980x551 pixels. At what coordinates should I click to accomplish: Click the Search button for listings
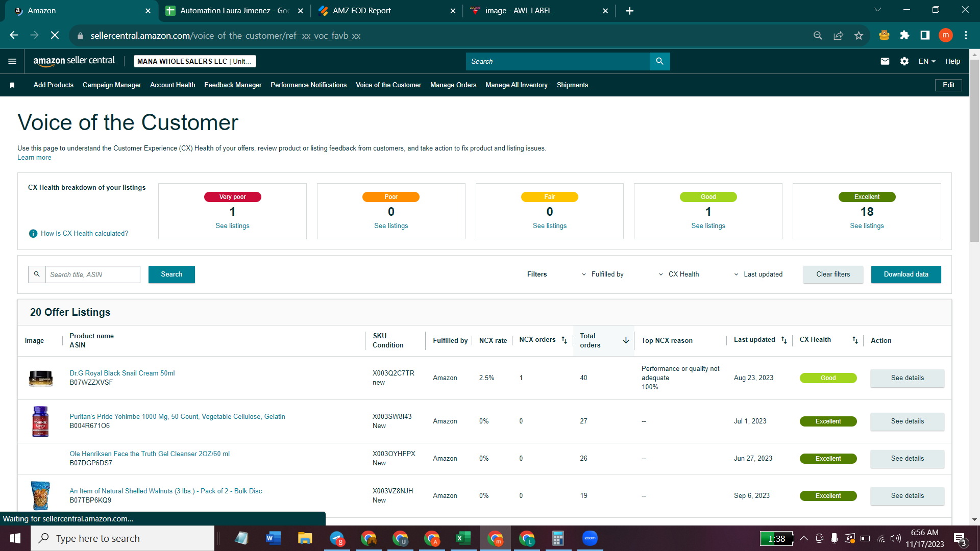click(x=171, y=274)
